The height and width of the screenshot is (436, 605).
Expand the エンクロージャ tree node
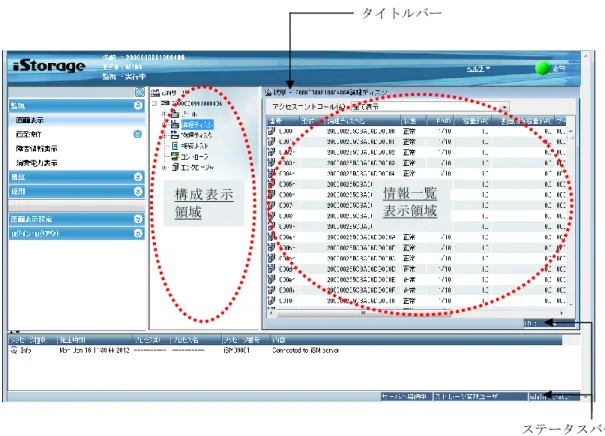pyautogui.click(x=164, y=167)
